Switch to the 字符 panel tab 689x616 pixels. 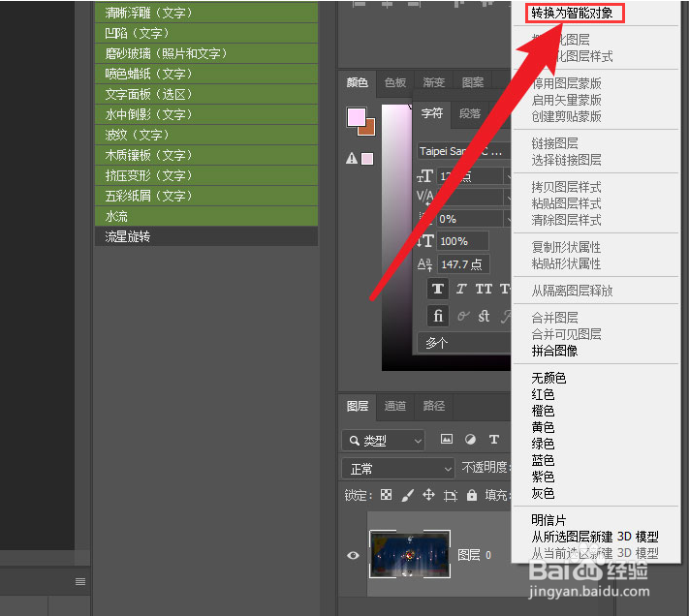tap(432, 113)
